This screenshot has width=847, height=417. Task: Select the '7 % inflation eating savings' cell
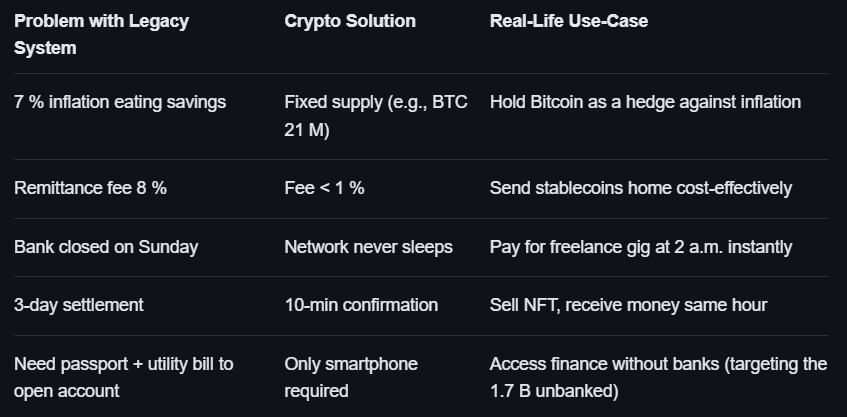(x=120, y=102)
